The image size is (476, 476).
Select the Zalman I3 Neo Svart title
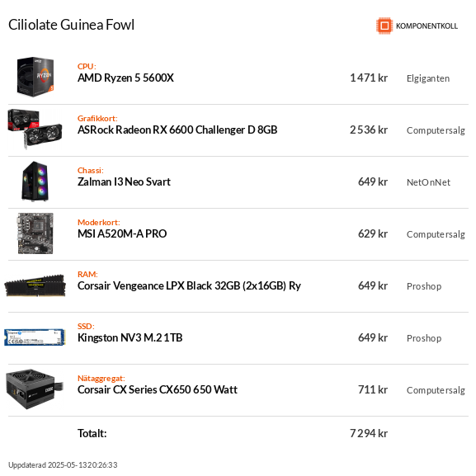(x=125, y=181)
